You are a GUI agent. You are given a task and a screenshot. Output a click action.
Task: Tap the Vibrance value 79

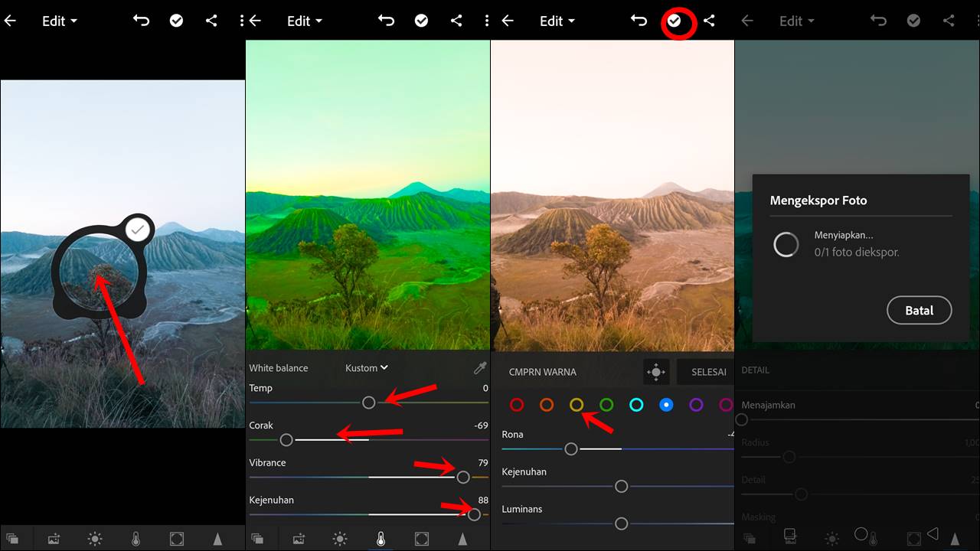click(x=483, y=463)
